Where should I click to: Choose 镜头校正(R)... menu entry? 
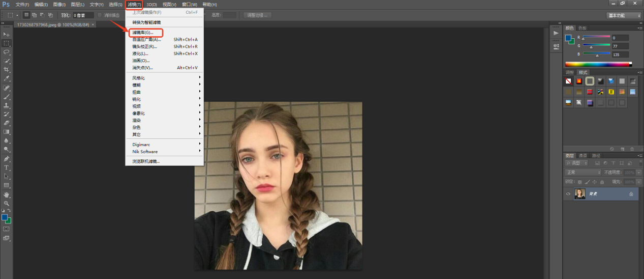[165, 46]
